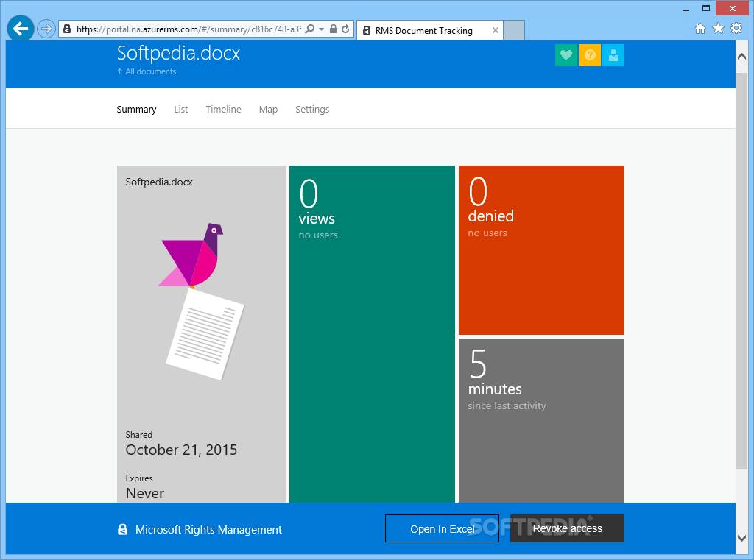Click the browser forward arrow button
754x560 pixels.
[46, 29]
